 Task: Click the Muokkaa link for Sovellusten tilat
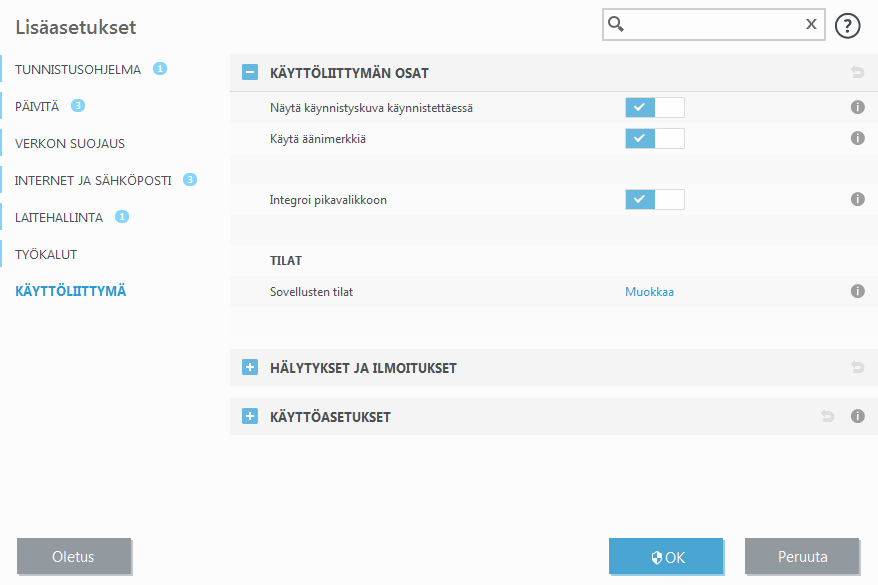coord(649,291)
